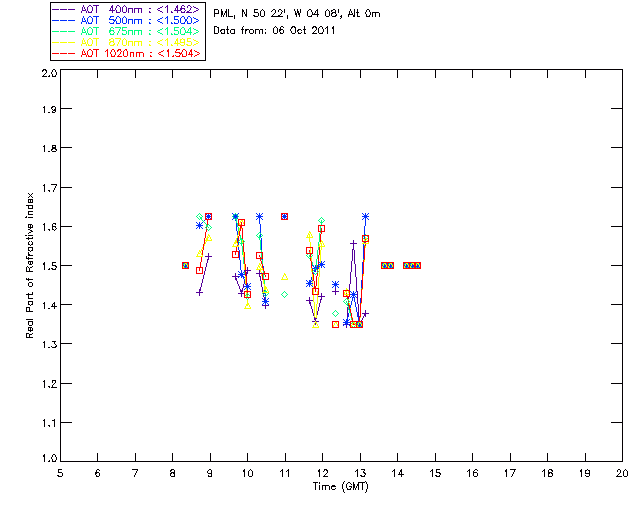640x512 pixels.
Task: Click the isolated red square marker near 8.3 GMT
Action: 185,265
